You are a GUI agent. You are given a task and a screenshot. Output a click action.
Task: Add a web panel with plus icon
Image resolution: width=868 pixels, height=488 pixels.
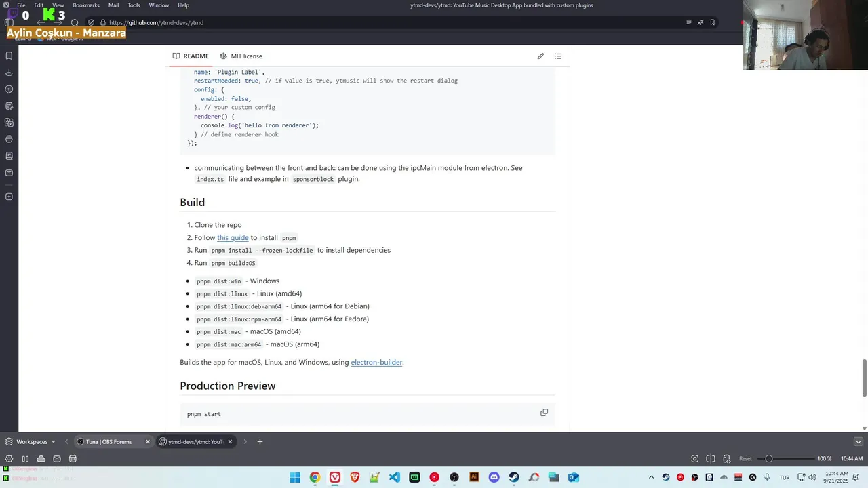[9, 197]
